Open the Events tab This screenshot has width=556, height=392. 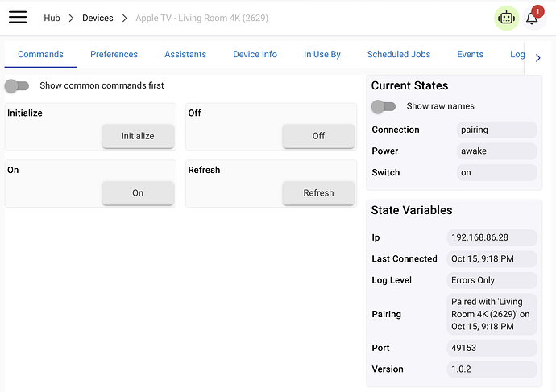[471, 54]
